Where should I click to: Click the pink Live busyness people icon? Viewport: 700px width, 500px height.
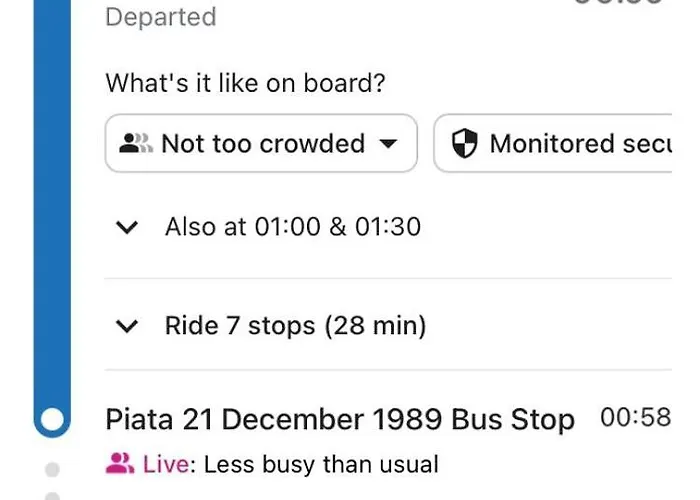coord(119,463)
